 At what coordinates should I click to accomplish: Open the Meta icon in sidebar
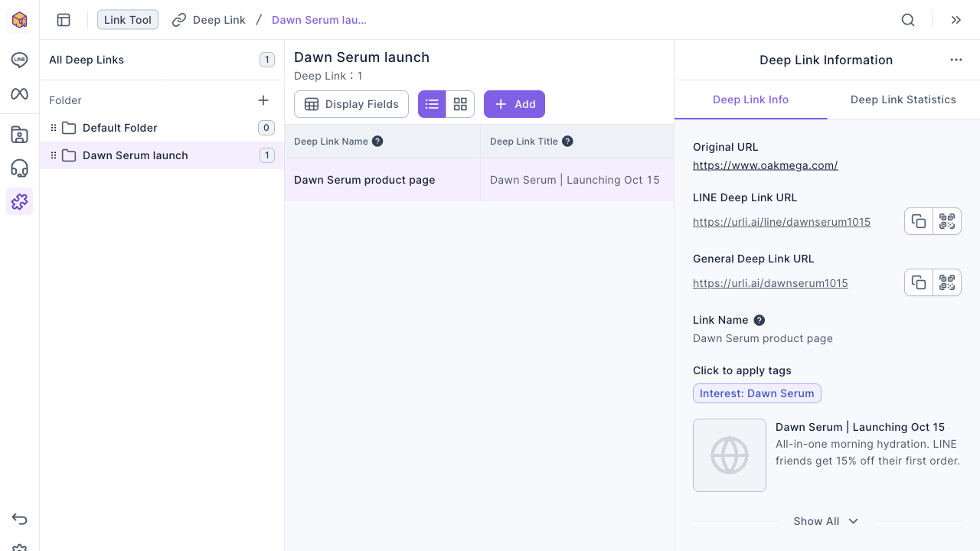pyautogui.click(x=20, y=93)
